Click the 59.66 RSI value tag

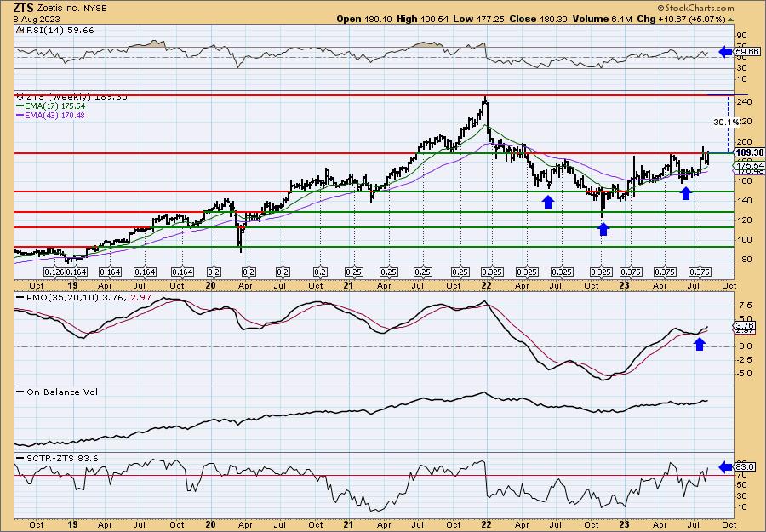pos(746,51)
